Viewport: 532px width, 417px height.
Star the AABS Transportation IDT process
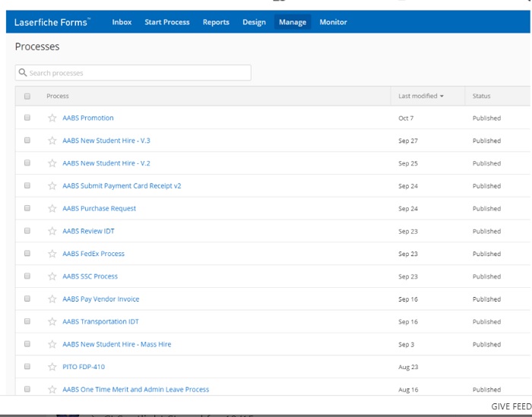tap(52, 322)
